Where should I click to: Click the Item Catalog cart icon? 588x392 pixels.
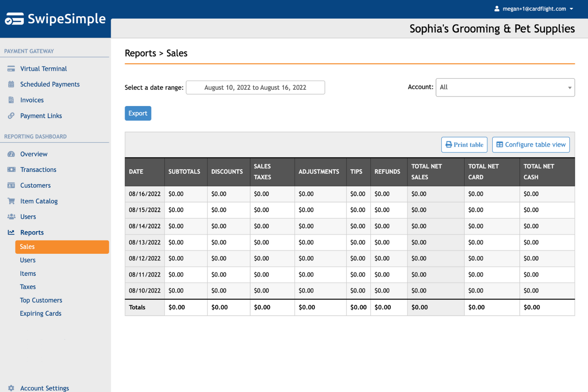tap(11, 201)
